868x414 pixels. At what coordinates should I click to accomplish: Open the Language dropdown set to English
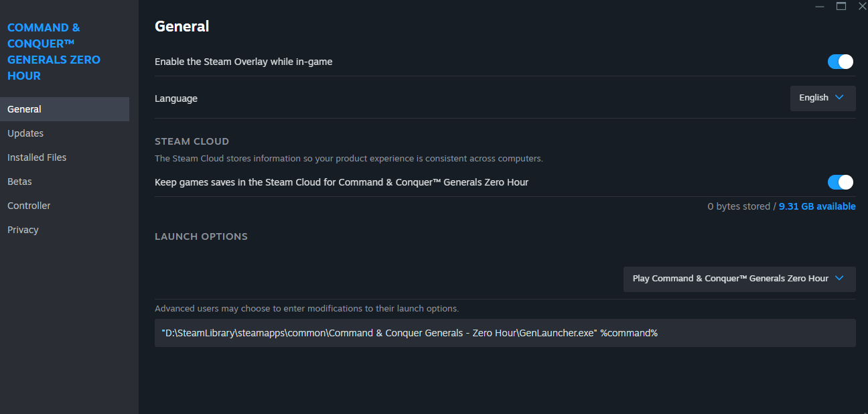822,98
